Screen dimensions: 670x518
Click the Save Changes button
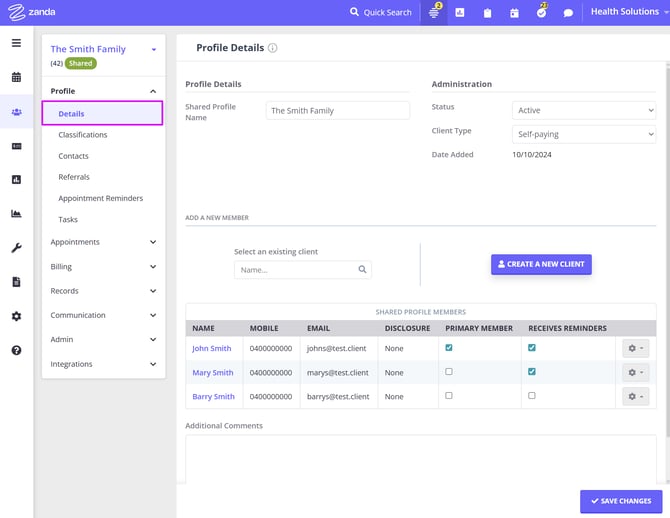coord(620,501)
